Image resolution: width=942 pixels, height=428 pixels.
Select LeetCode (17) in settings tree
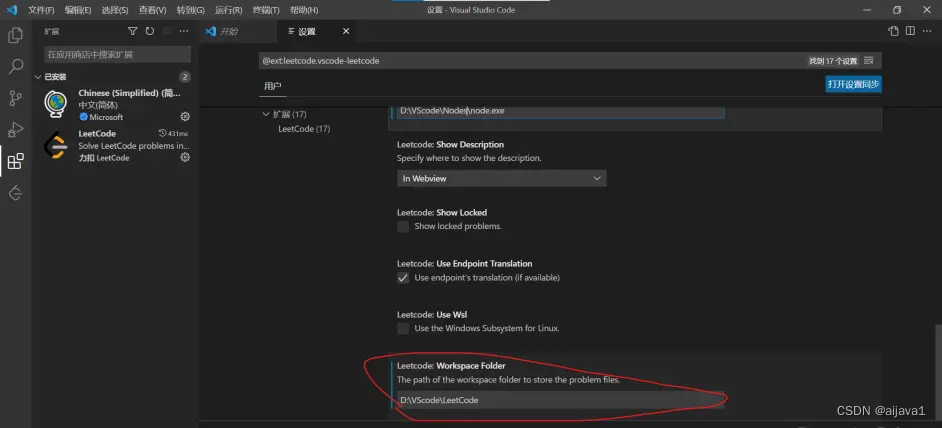pos(304,129)
